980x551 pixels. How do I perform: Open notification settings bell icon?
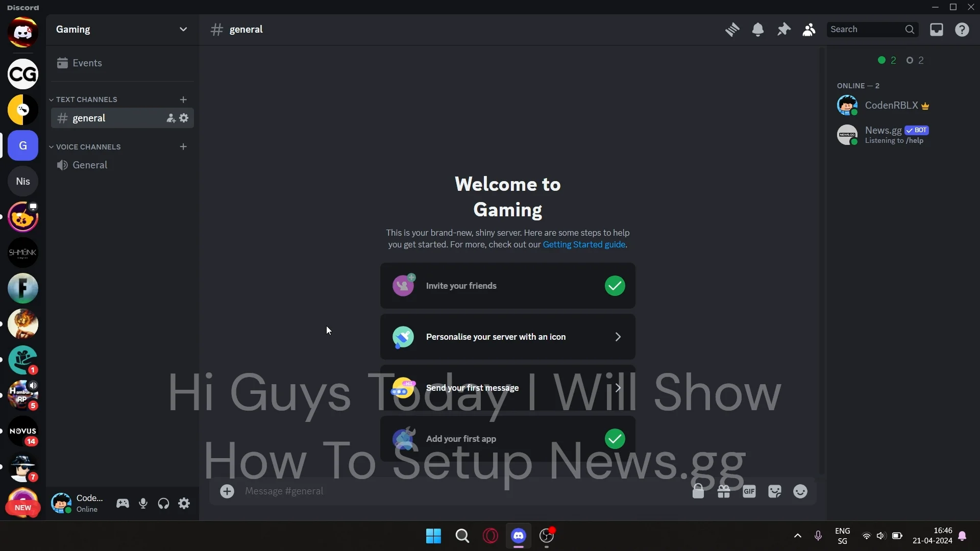[x=758, y=29]
